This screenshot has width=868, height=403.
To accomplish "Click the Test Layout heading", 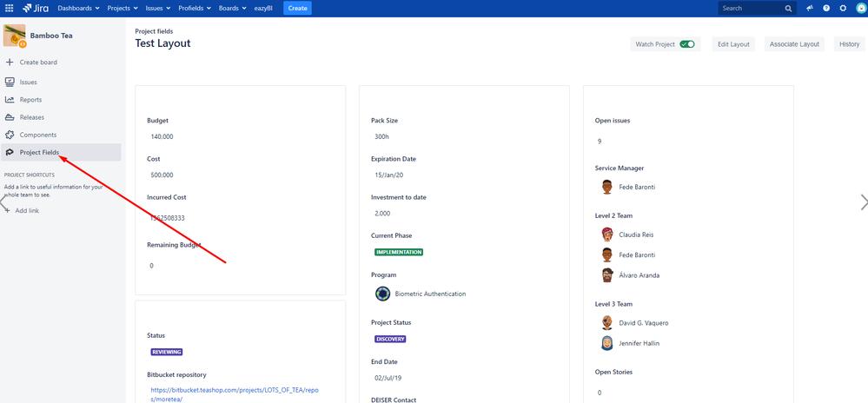I will coord(162,43).
